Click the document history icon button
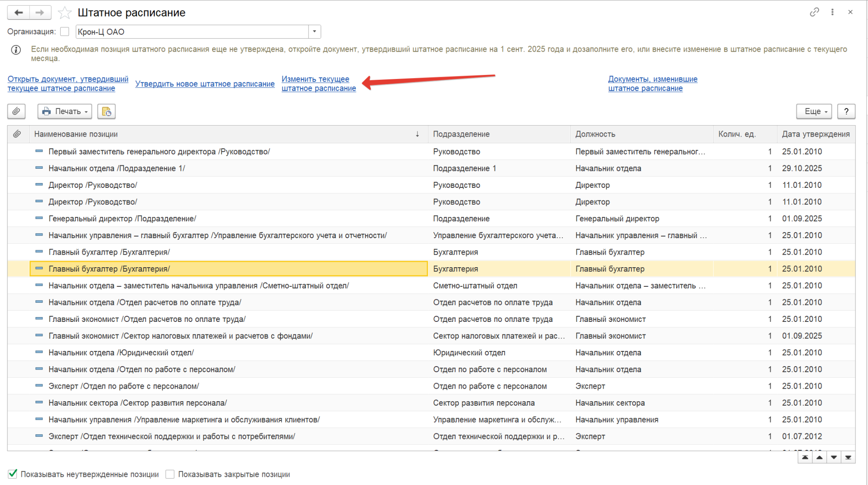The image size is (868, 485). 106,111
